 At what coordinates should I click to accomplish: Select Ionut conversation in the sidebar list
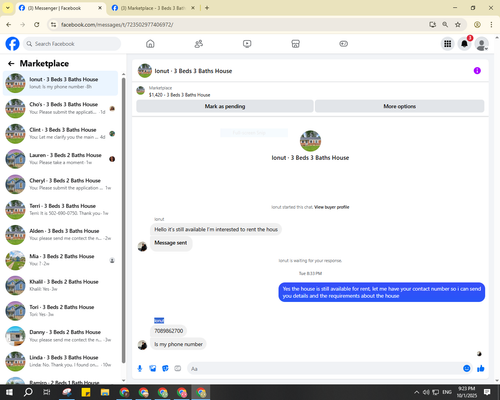(60, 83)
